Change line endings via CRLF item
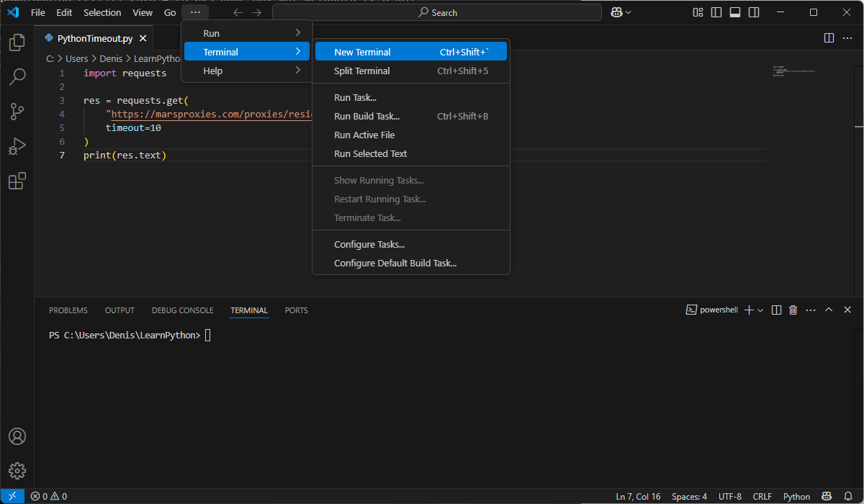This screenshot has height=504, width=864. click(x=762, y=496)
